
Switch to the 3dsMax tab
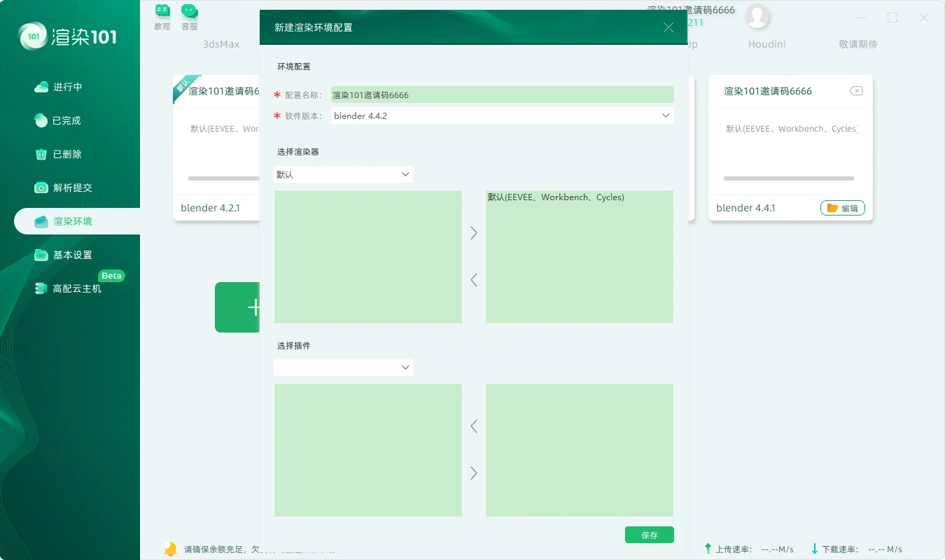coord(221,44)
